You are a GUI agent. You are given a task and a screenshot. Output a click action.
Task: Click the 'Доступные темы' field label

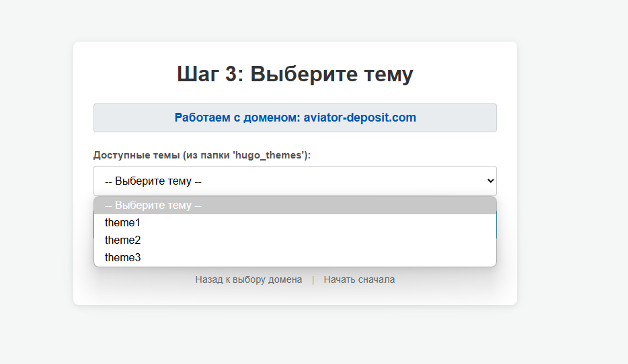(x=202, y=155)
